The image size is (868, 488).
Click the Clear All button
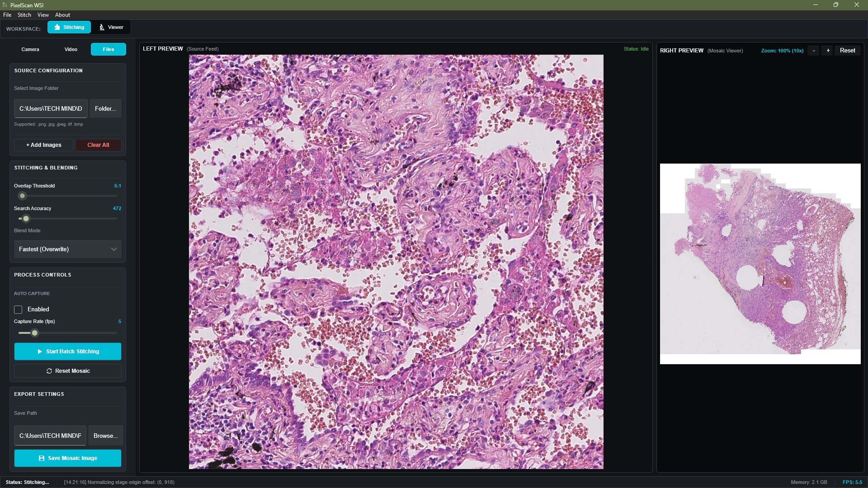[98, 145]
